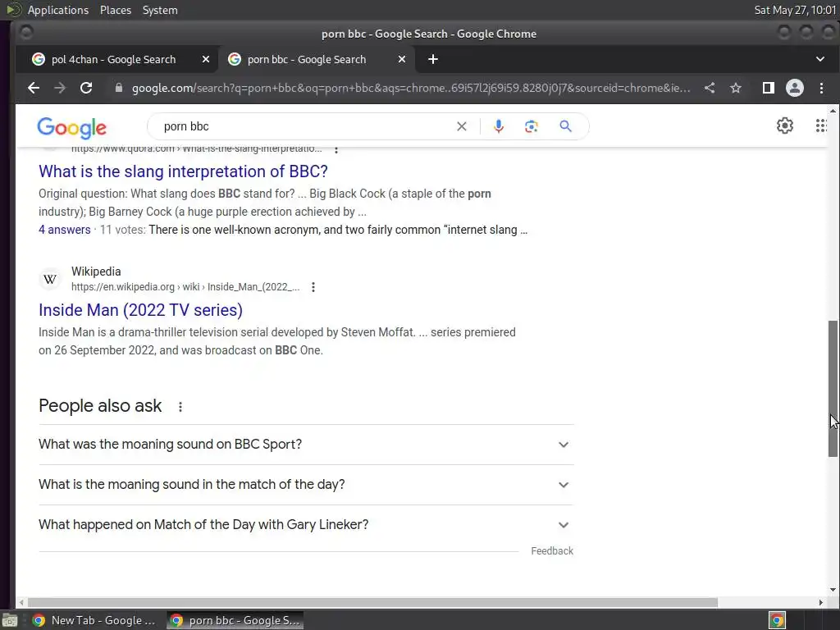Clear the search box with X
The height and width of the screenshot is (630, 840).
coord(461,126)
